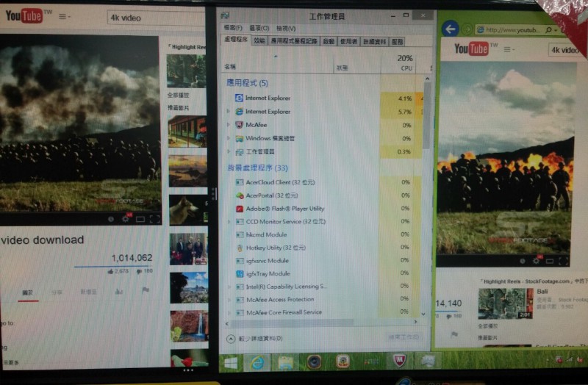Expand the Internet Explorer process using 5.7% CPU
Image resolution: width=588 pixels, height=385 pixels.
point(228,112)
